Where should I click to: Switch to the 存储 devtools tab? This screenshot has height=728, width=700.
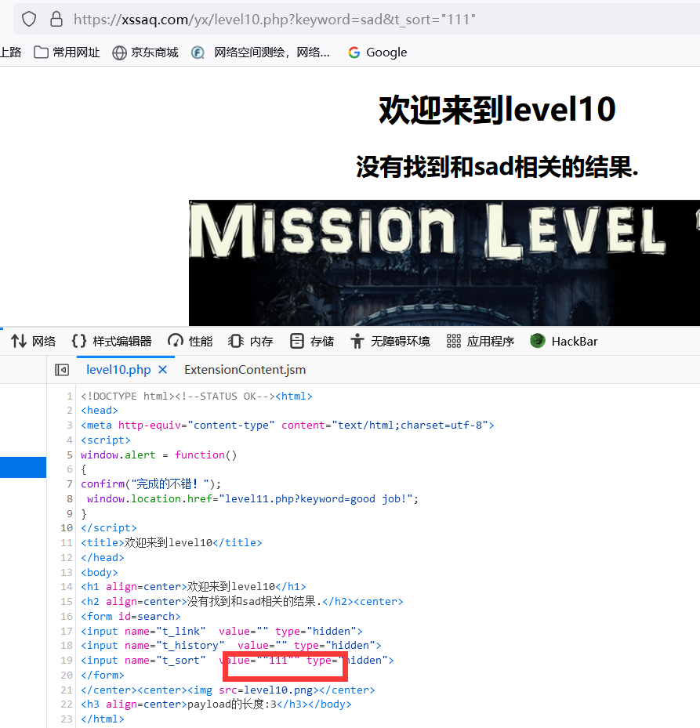click(312, 341)
